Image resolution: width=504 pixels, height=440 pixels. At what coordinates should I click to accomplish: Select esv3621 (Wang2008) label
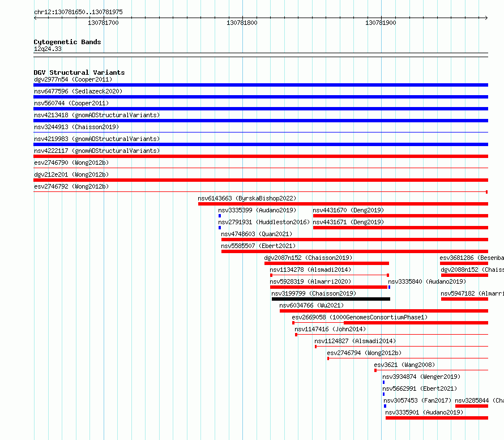point(404,365)
